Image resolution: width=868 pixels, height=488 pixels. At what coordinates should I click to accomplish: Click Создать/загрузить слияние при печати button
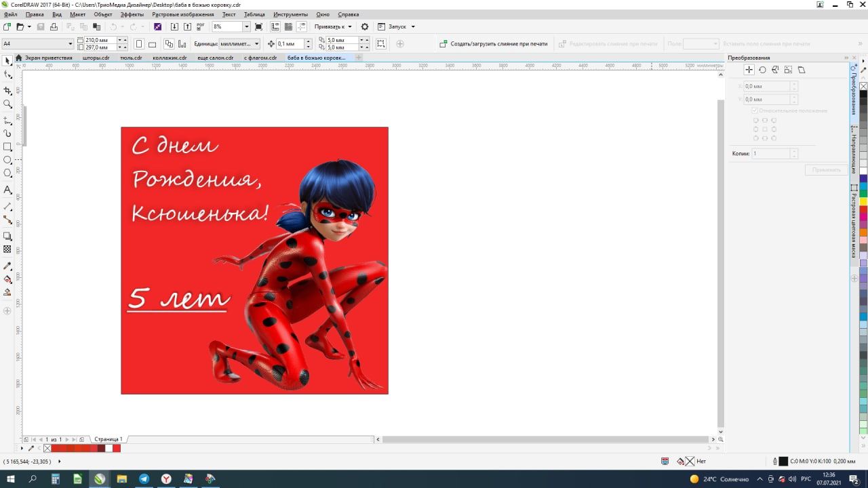click(494, 44)
